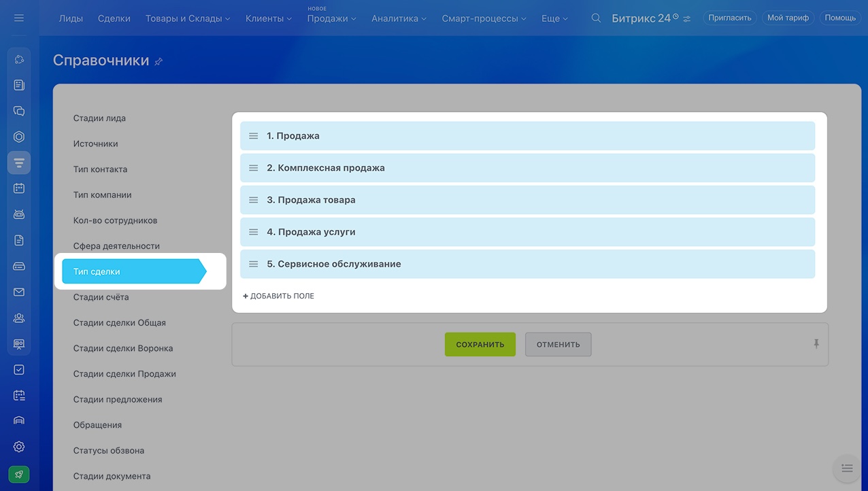
Task: Grab the drag handle of Продажа товара
Action: [253, 200]
